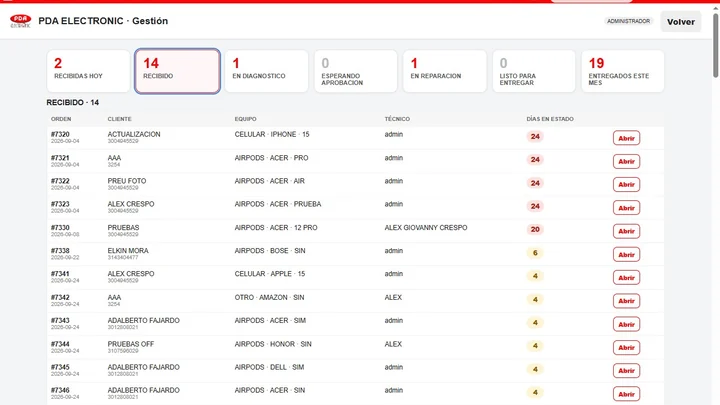This screenshot has height=405, width=720.
Task: Click the PDA ELECTRONIC · Gestión title
Action: 103,21
